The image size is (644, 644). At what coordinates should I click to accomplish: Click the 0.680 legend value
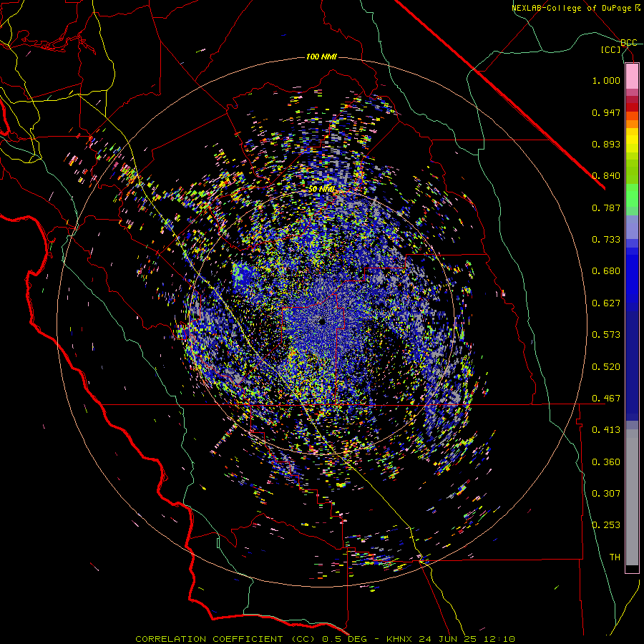606,271
